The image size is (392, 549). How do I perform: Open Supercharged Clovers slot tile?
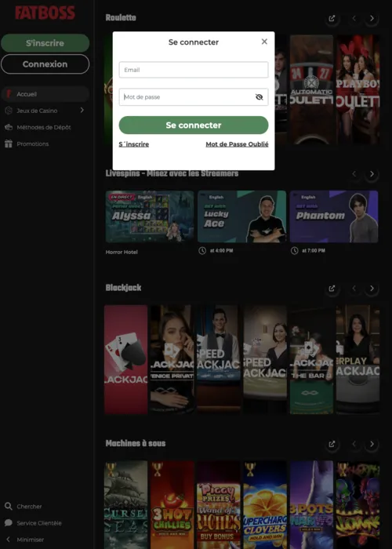tap(265, 505)
